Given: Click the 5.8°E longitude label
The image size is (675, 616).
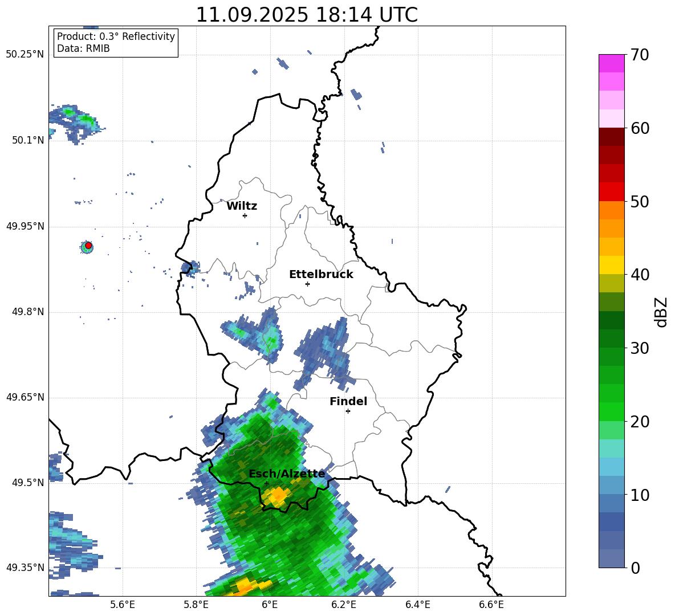Looking at the screenshot, I should click(x=196, y=605).
